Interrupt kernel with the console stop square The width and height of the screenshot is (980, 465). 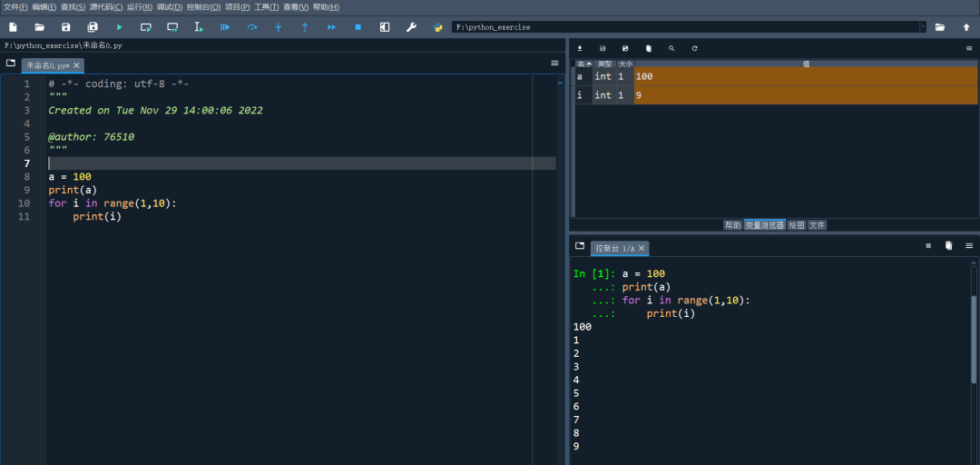click(928, 246)
